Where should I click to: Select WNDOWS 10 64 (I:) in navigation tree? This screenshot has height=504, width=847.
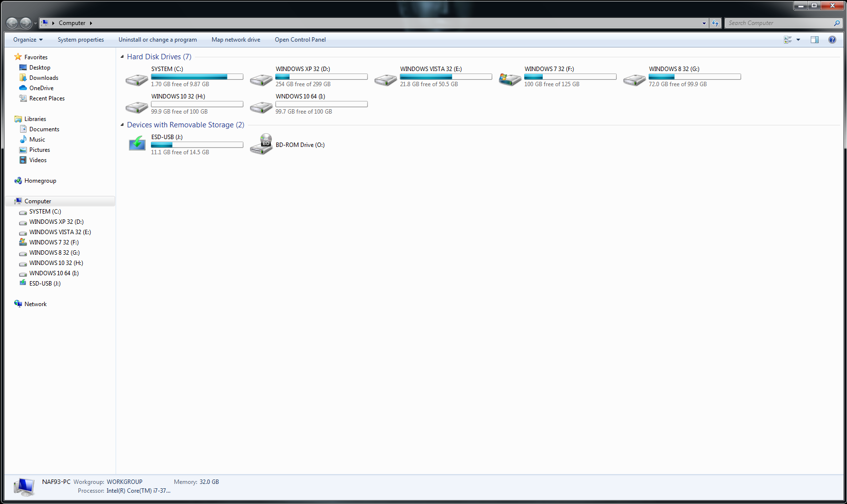click(x=54, y=273)
